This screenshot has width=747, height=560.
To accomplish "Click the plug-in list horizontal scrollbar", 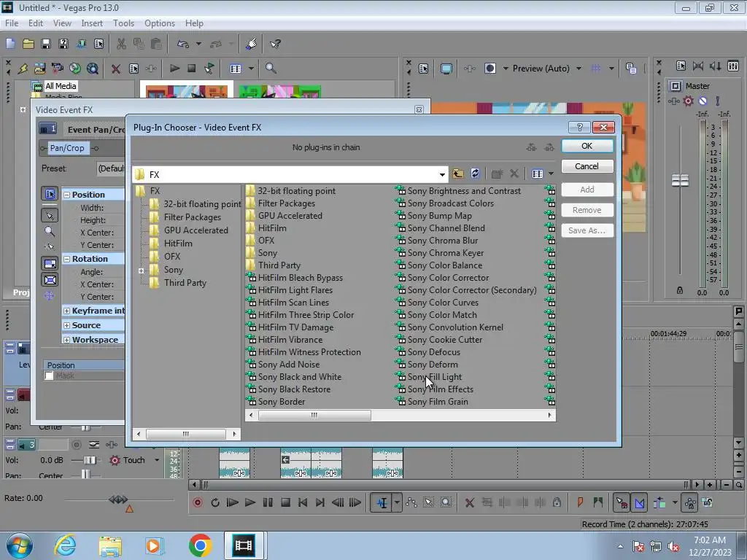I will (x=314, y=415).
